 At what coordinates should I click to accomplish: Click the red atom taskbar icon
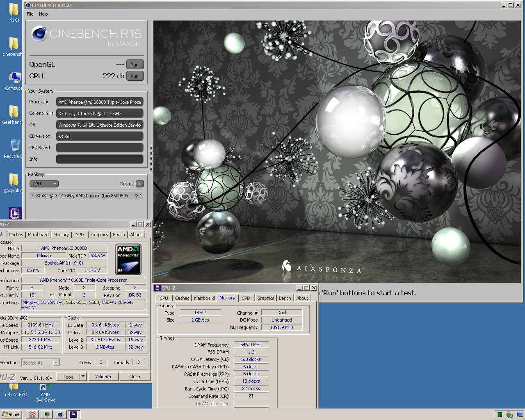32,415
